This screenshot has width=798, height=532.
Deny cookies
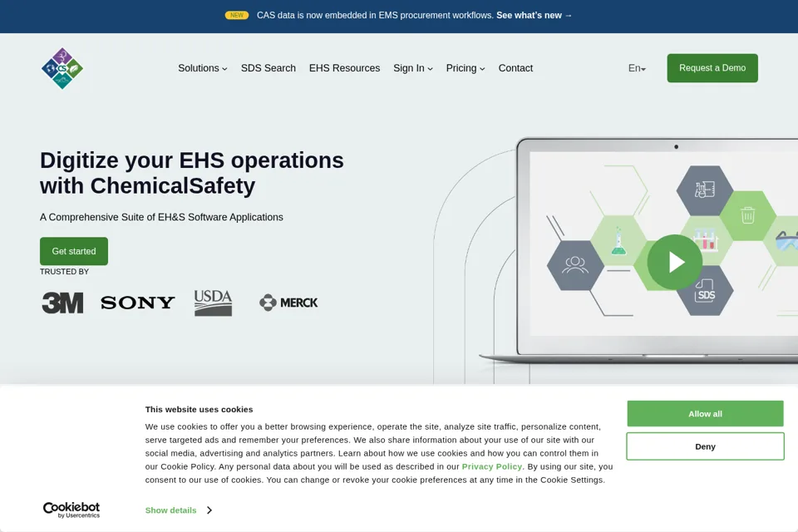pyautogui.click(x=705, y=446)
